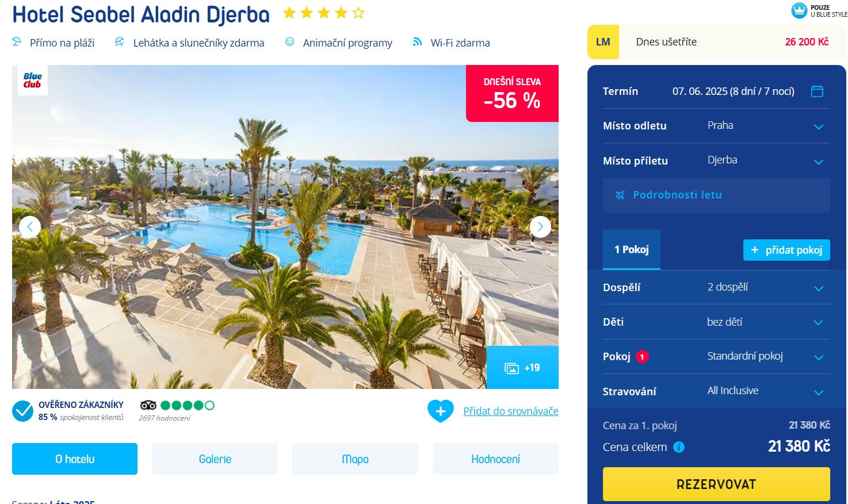
Task: Click the crown Pouze u Blue Style icon
Action: [799, 10]
